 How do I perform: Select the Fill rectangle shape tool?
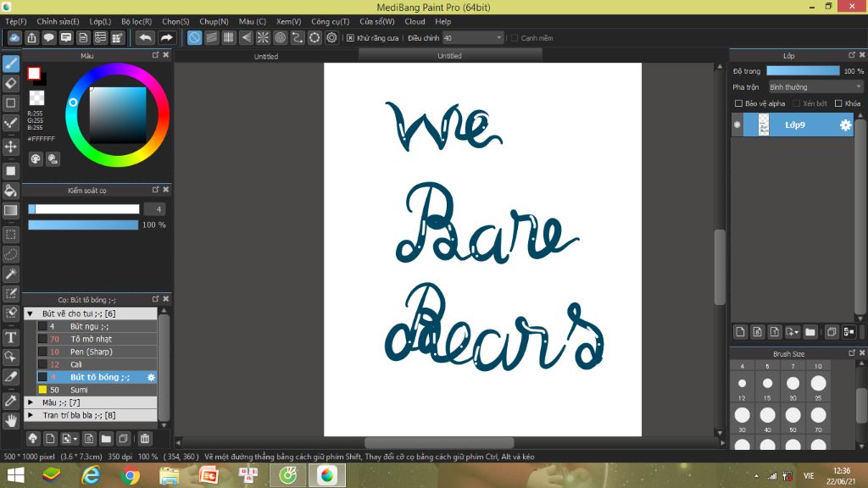[10, 171]
